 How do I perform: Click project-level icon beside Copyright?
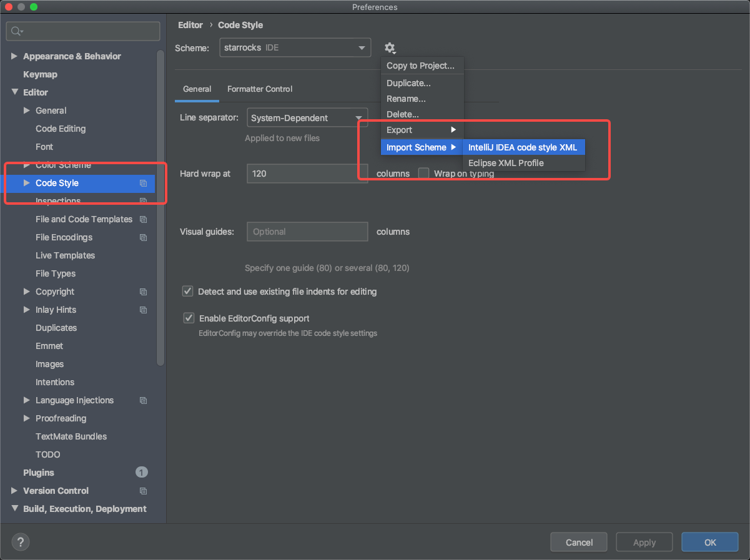click(143, 292)
